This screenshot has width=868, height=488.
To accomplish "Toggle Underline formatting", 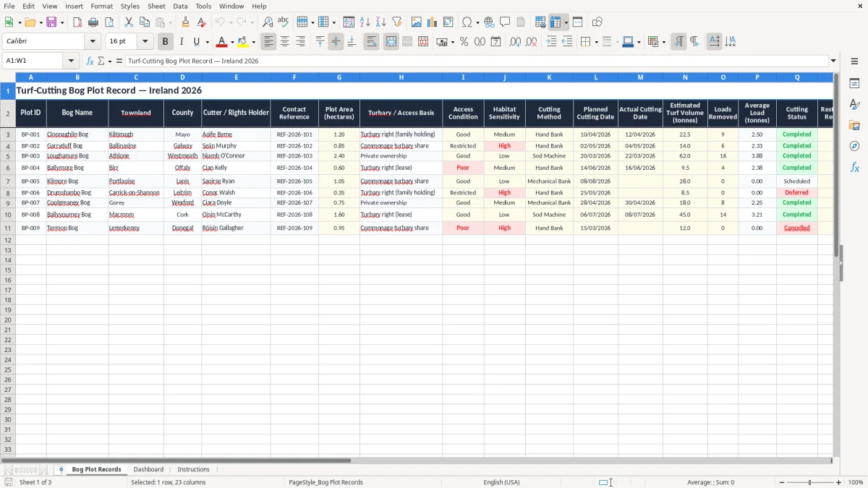I will [x=196, y=42].
